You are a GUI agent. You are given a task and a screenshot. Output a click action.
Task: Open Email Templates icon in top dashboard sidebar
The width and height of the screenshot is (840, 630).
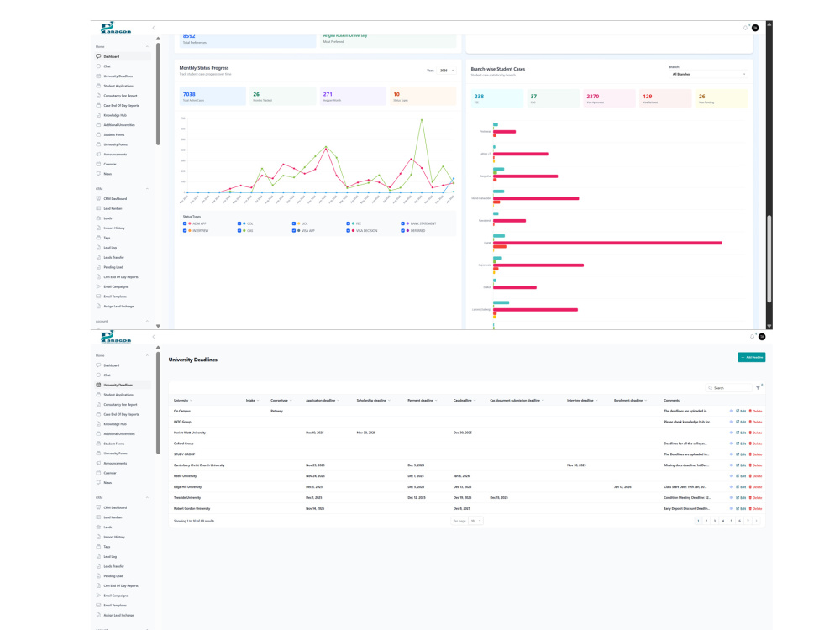tap(98, 297)
